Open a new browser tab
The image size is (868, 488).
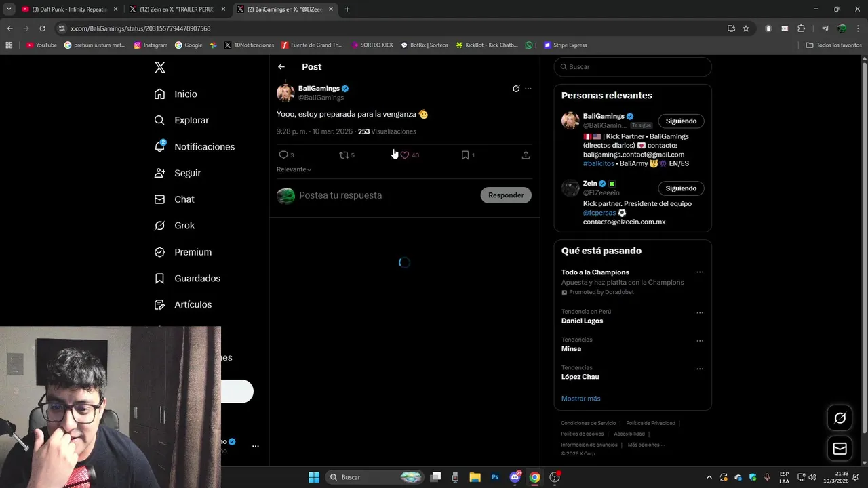tap(347, 9)
